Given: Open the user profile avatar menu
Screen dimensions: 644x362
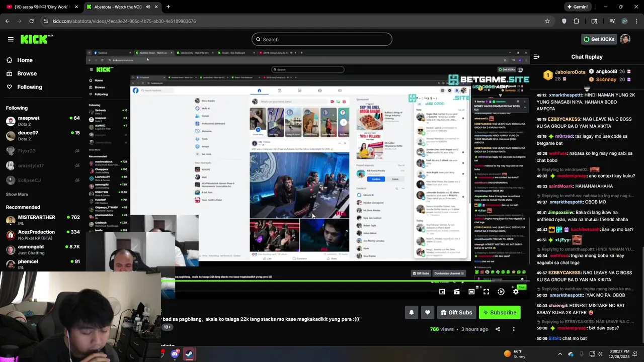Looking at the screenshot, I should [625, 39].
